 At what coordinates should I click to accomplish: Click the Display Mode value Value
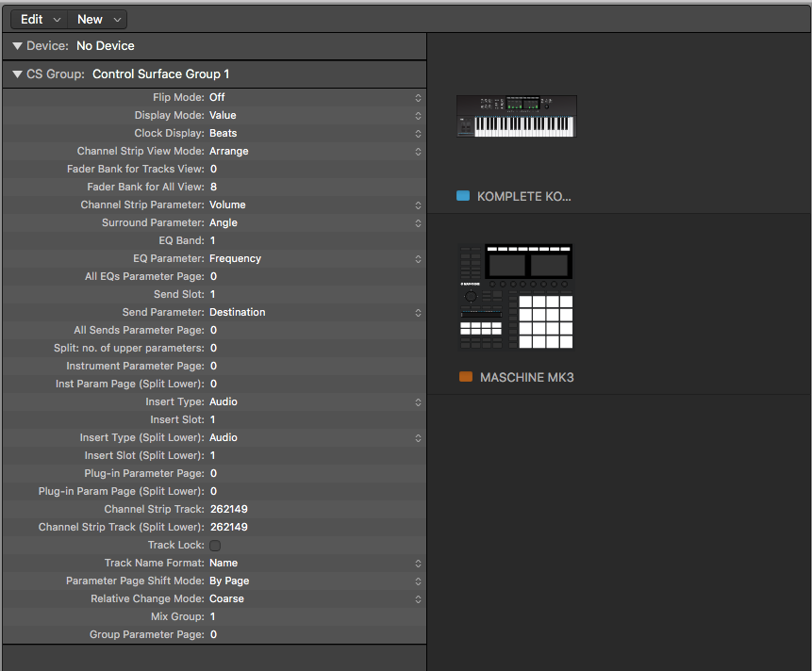223,115
